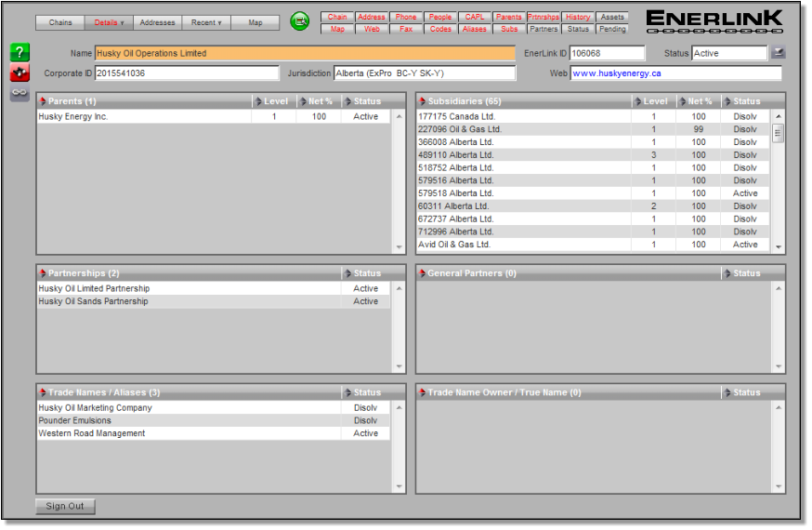Select the Husky Energy Inc. parent row

(x=214, y=116)
